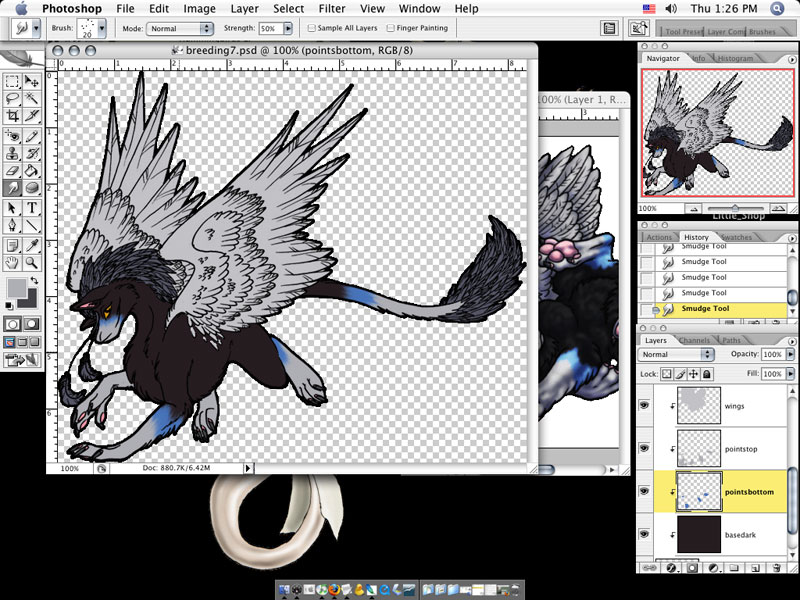Select the Hand tool
Image resolution: width=800 pixels, height=600 pixels.
pyautogui.click(x=12, y=263)
